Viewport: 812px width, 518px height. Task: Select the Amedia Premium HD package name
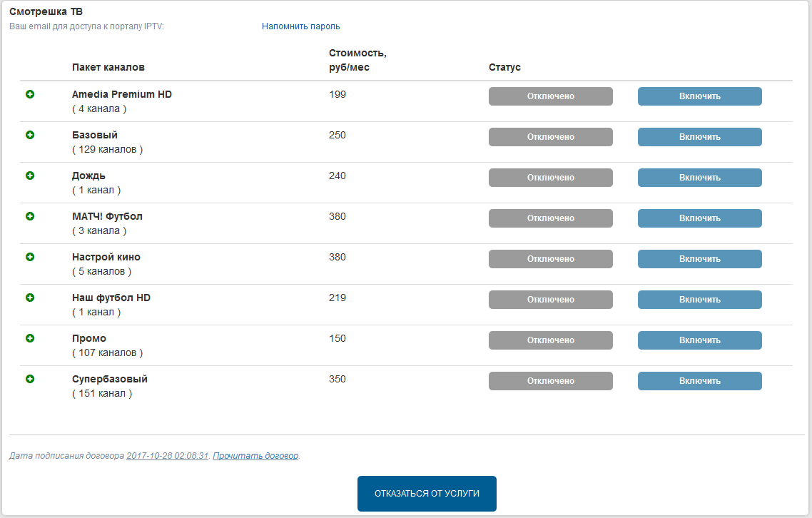tap(122, 94)
